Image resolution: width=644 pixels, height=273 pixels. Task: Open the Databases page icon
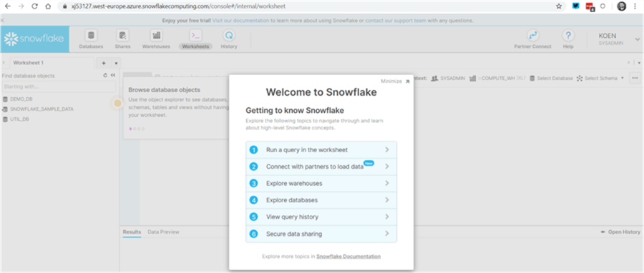[x=91, y=36]
